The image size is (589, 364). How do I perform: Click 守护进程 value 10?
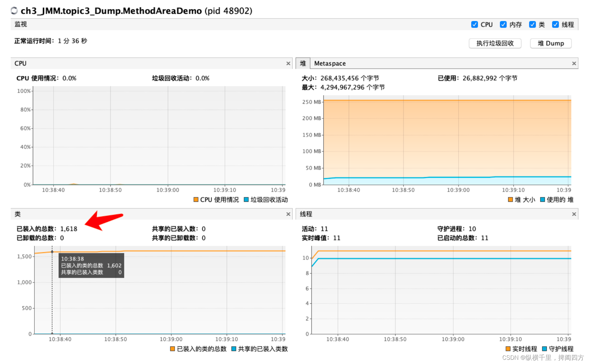pyautogui.click(x=472, y=229)
